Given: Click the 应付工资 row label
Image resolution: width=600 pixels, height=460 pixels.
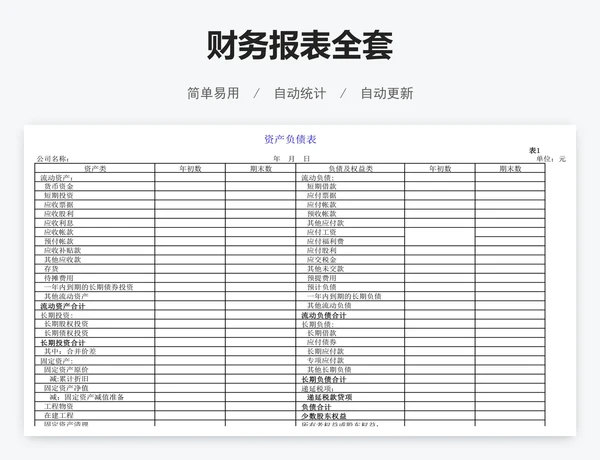Looking at the screenshot, I should 321,232.
